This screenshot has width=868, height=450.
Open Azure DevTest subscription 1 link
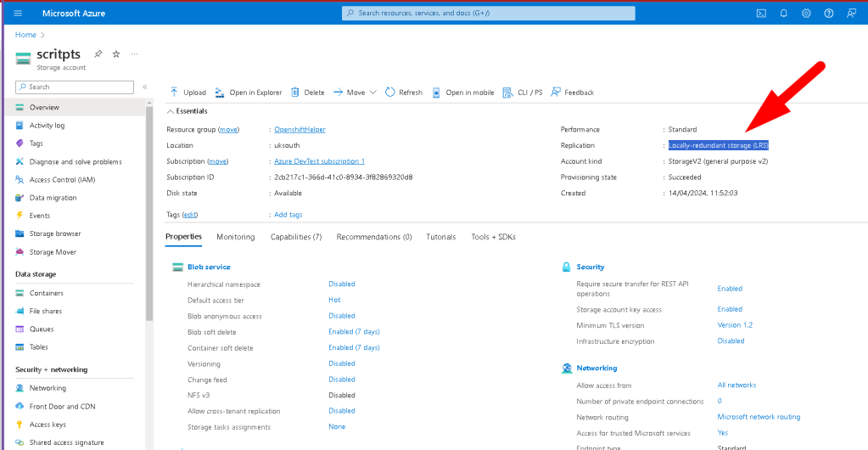click(x=319, y=161)
